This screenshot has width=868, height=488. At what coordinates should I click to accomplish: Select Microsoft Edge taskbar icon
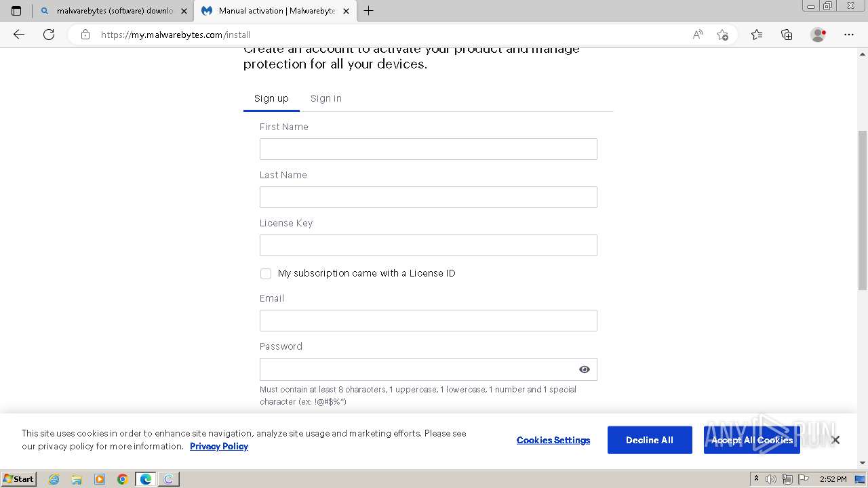pos(146,479)
